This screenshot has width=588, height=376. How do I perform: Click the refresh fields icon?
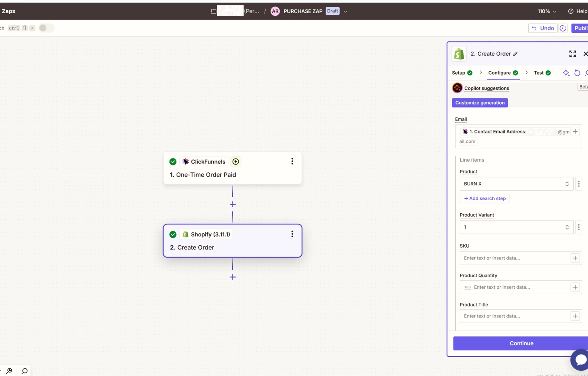click(x=577, y=73)
